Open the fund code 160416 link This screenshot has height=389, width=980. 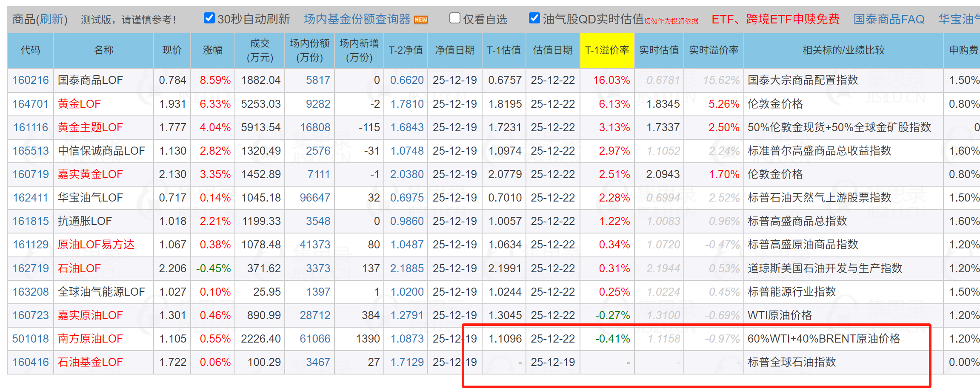tap(31, 362)
